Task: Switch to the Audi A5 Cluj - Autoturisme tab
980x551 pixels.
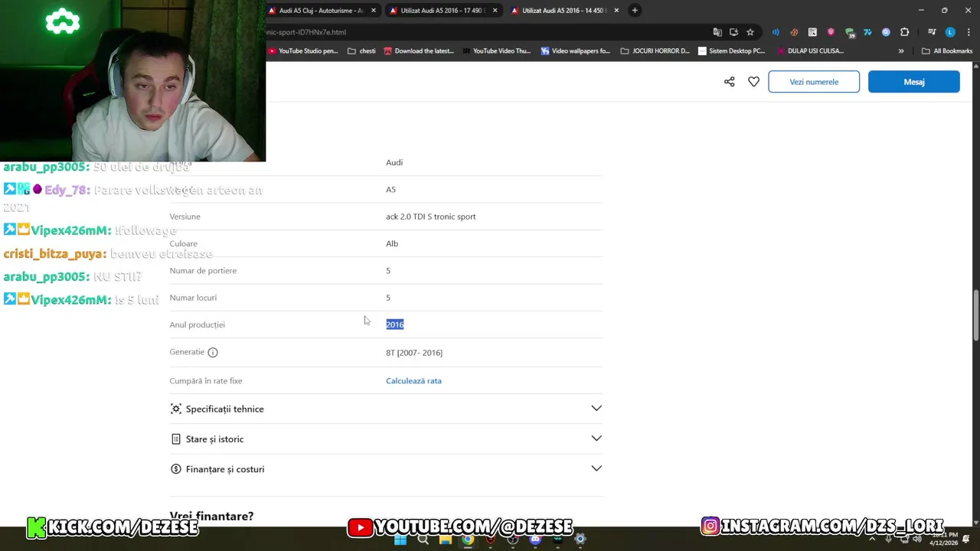Action: coord(322,11)
